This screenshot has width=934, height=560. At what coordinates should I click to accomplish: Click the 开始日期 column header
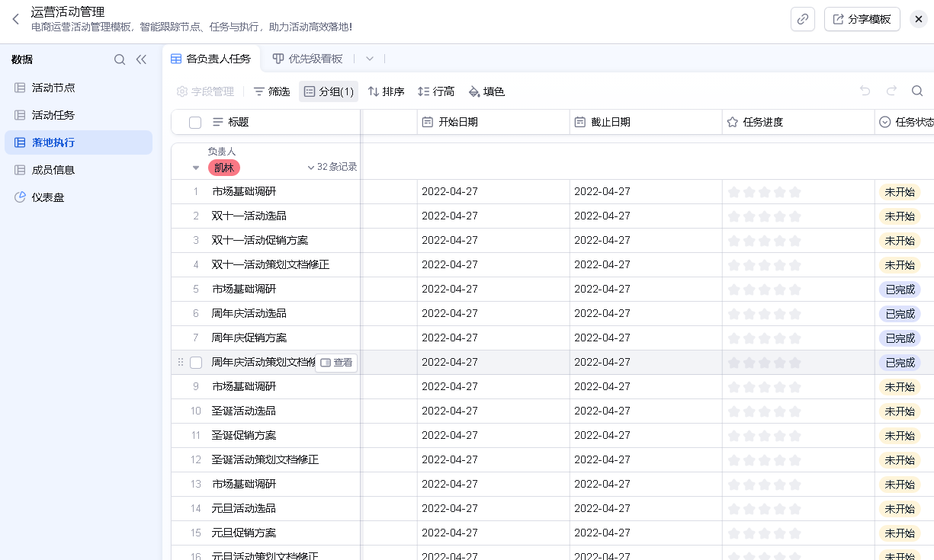(458, 122)
